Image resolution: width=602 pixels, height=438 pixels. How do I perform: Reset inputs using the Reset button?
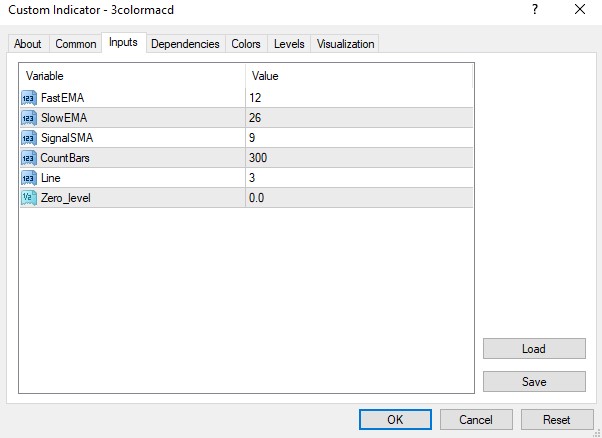pos(556,420)
